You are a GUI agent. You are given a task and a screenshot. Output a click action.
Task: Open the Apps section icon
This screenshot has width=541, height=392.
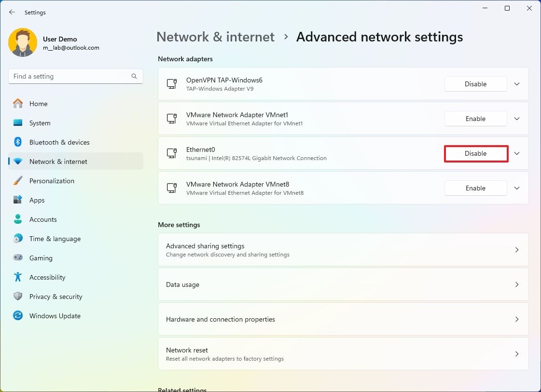click(x=18, y=200)
